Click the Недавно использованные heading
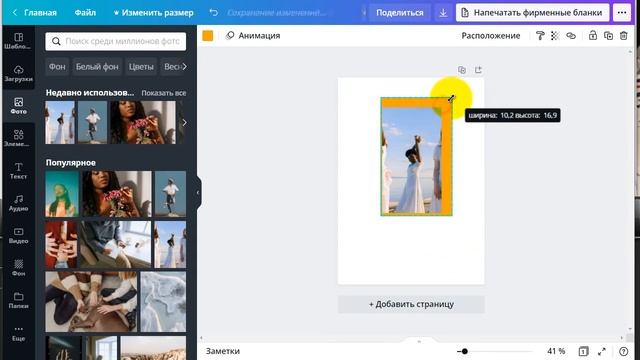 coord(90,93)
